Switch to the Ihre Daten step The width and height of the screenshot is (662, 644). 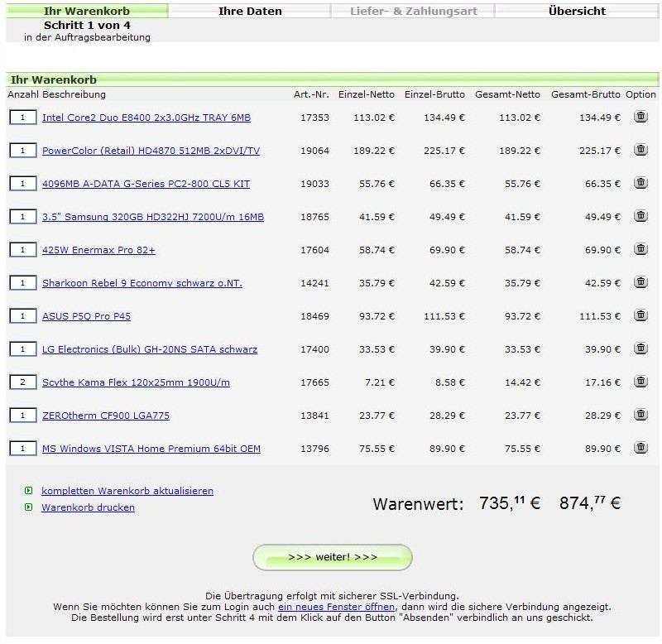pyautogui.click(x=250, y=11)
